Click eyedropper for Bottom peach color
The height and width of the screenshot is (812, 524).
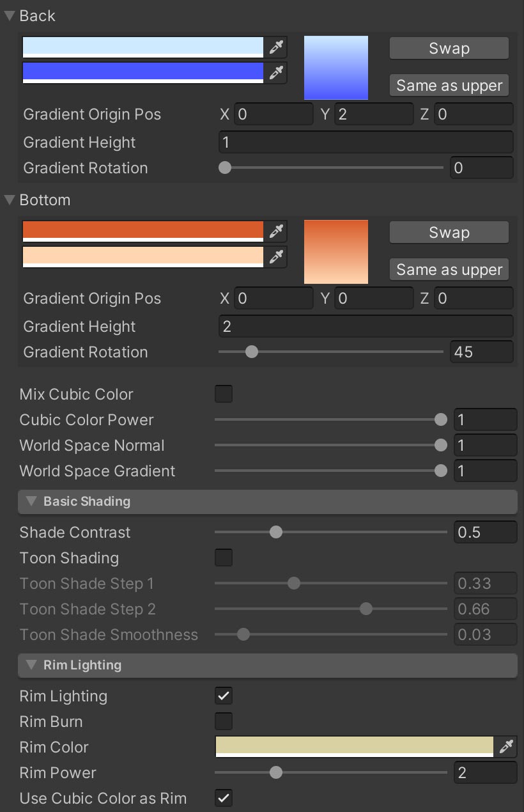(x=276, y=257)
